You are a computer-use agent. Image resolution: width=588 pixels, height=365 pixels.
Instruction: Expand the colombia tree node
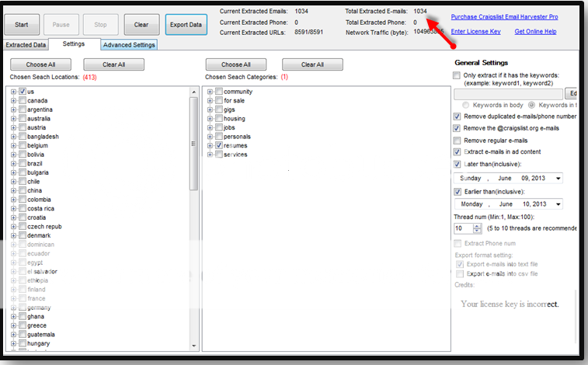pyautogui.click(x=13, y=200)
